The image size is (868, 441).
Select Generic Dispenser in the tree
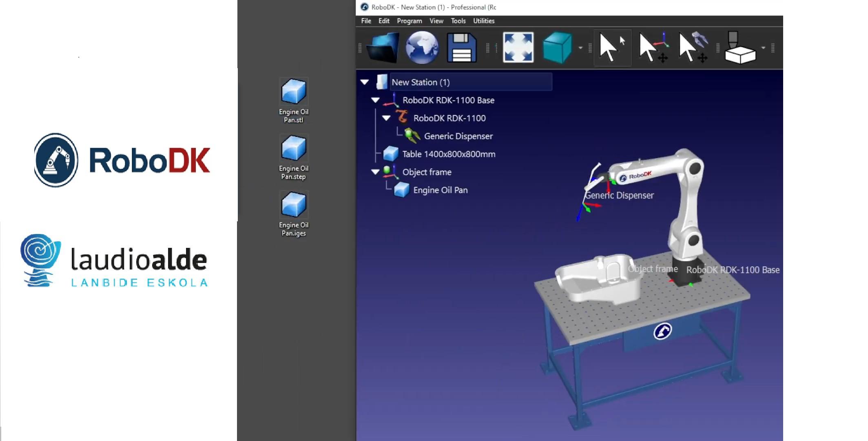tap(458, 136)
